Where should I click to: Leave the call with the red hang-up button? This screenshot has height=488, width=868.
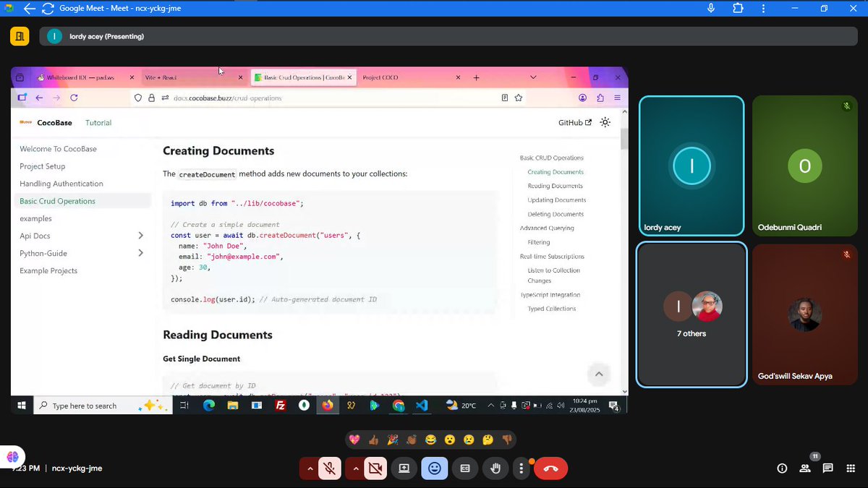tap(550, 468)
